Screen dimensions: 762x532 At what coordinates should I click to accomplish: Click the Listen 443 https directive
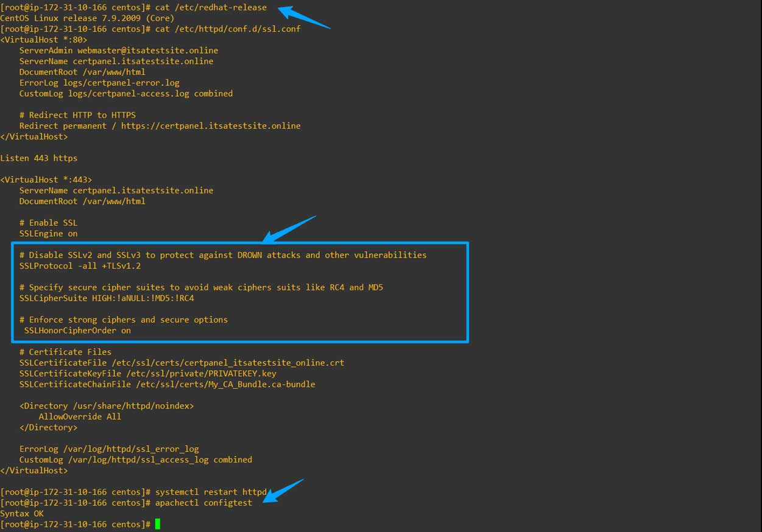(x=38, y=158)
